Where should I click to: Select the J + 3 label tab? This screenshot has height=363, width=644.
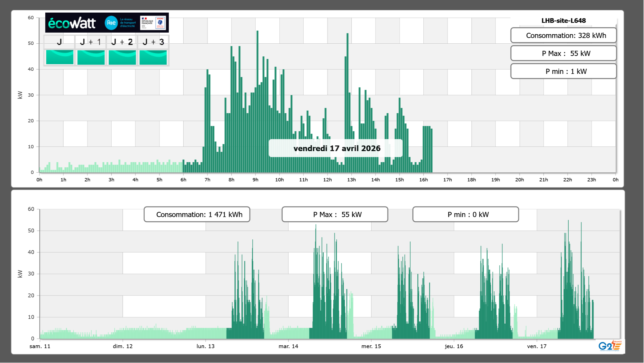[x=153, y=42]
